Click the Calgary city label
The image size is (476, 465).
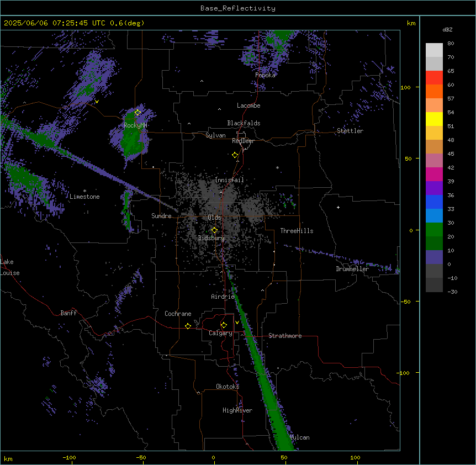coord(220,333)
